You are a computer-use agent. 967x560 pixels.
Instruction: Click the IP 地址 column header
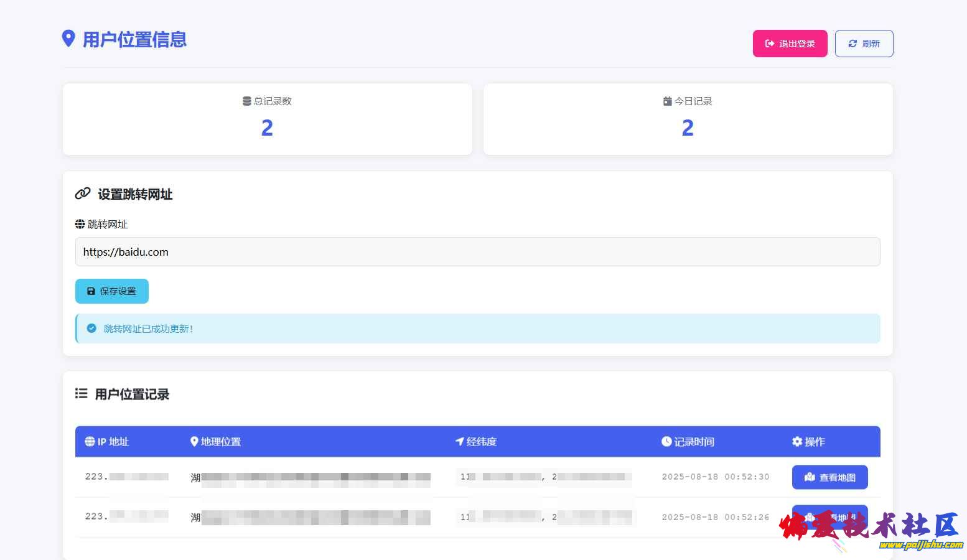coord(107,442)
